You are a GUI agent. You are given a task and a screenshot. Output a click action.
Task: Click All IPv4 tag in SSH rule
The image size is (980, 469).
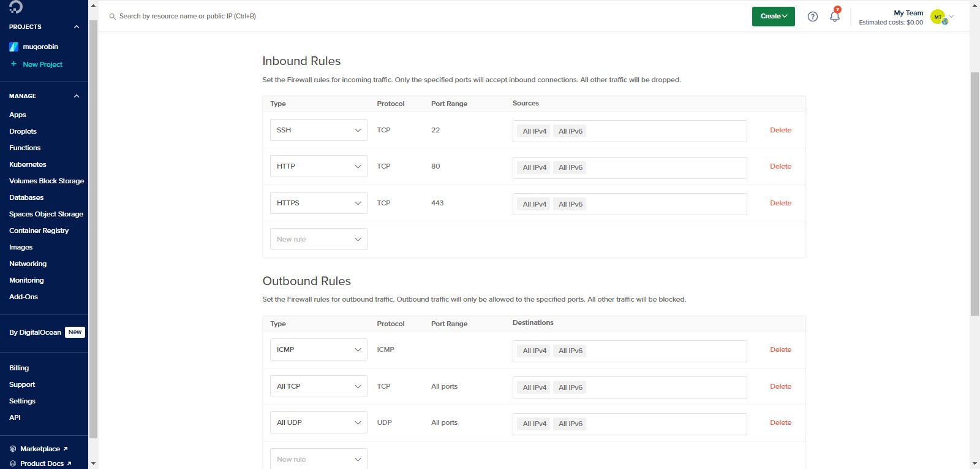pyautogui.click(x=534, y=131)
